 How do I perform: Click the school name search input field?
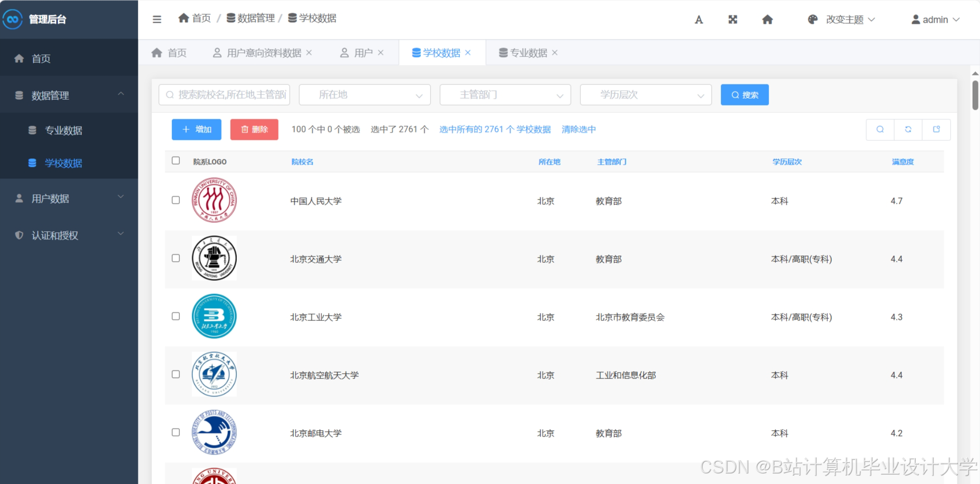[x=224, y=94]
